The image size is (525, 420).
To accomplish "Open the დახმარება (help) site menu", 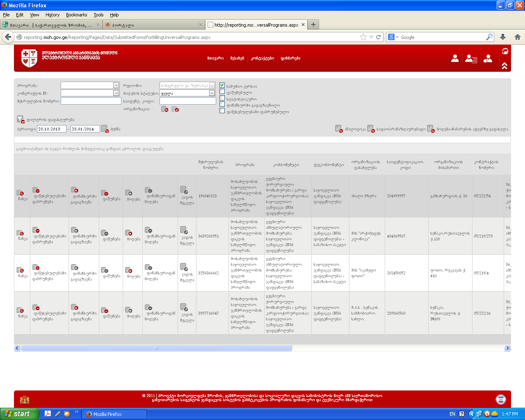I will pos(290,58).
